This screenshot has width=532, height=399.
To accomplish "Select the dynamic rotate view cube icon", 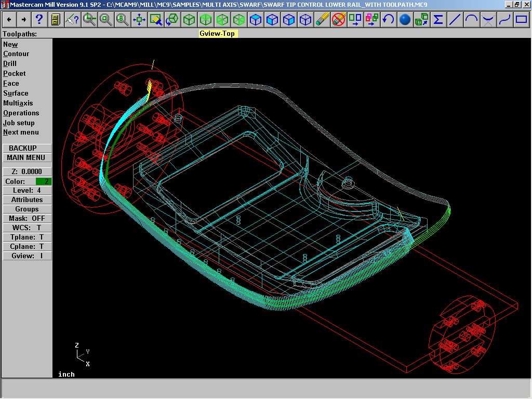I will (x=172, y=20).
